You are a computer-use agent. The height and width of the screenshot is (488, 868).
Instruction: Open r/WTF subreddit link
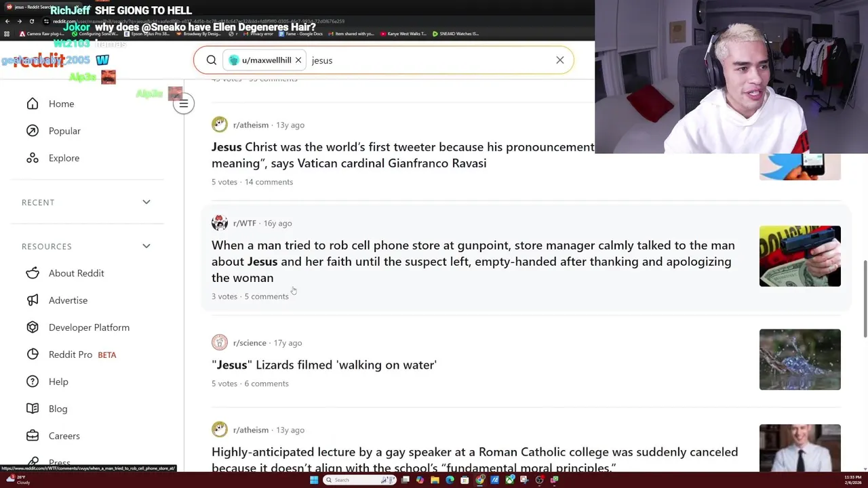[x=244, y=223]
